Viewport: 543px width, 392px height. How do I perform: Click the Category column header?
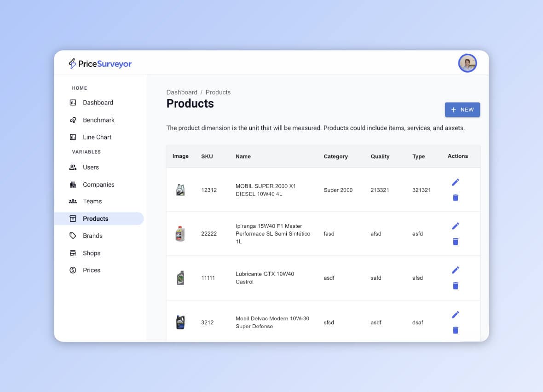(335, 156)
